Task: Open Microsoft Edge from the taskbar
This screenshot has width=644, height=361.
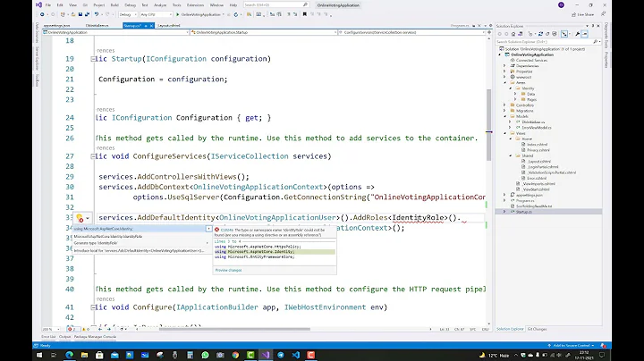Action: 70,355
